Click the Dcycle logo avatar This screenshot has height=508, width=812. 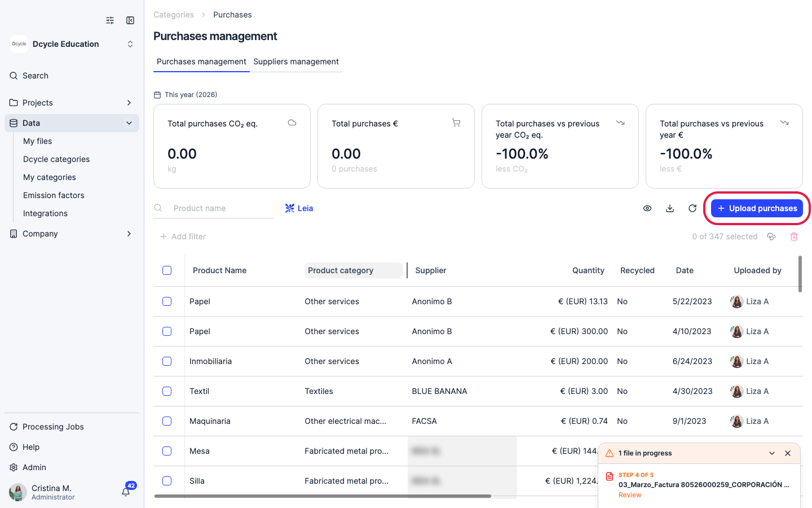(19, 44)
